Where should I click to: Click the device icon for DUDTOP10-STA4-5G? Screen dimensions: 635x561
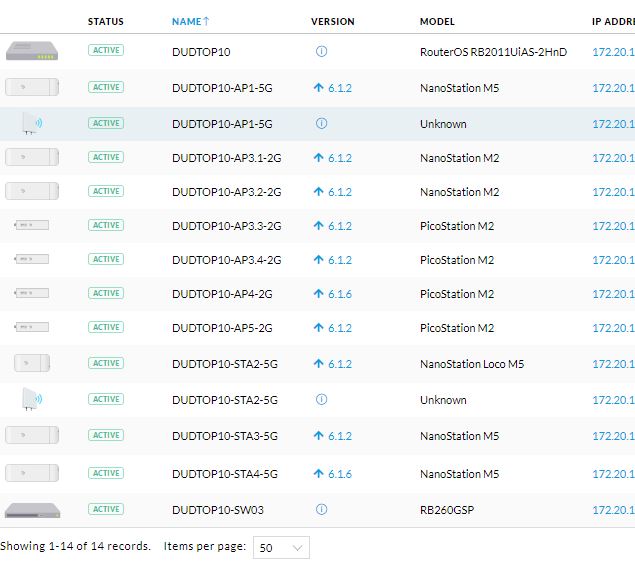pos(32,473)
